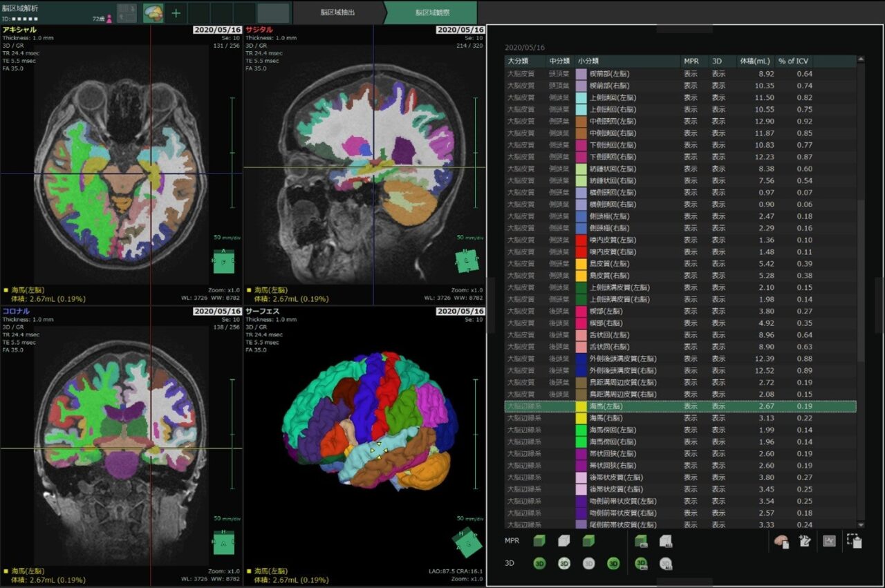Switch to the 脳区域観察 tab
This screenshot has width=885, height=588.
(431, 12)
